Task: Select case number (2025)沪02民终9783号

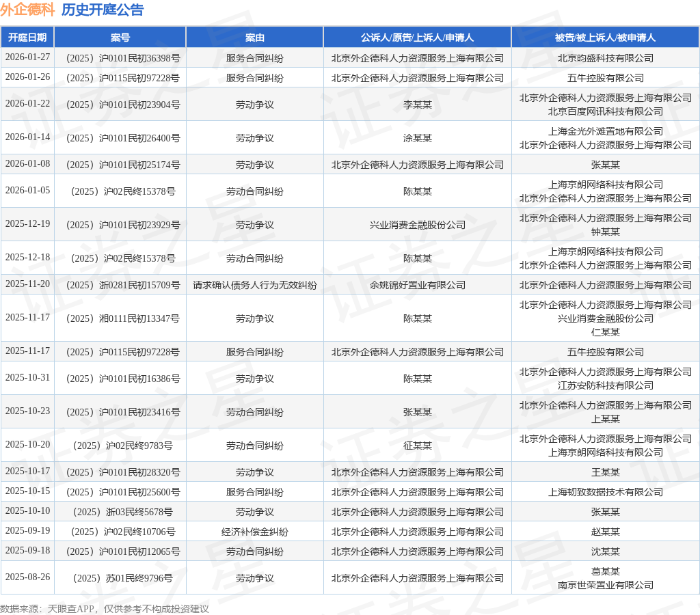Action: (123, 446)
